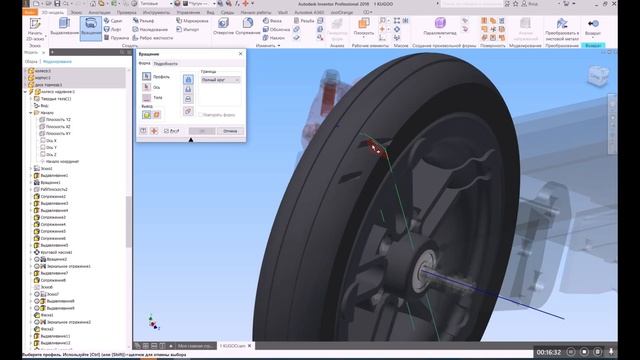Click the Вращение revolve tool in ribbon
Viewport: 640px width, 360px height.
[x=91, y=28]
